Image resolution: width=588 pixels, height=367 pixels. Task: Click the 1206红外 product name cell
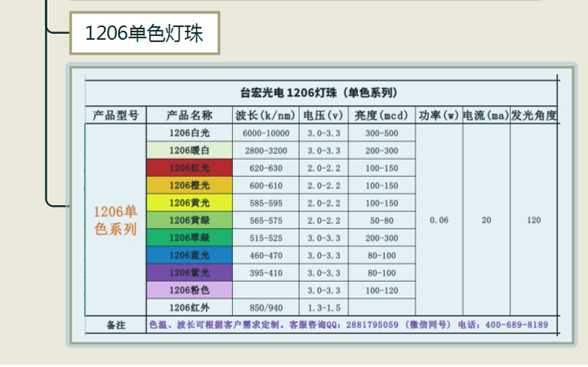[x=190, y=307]
